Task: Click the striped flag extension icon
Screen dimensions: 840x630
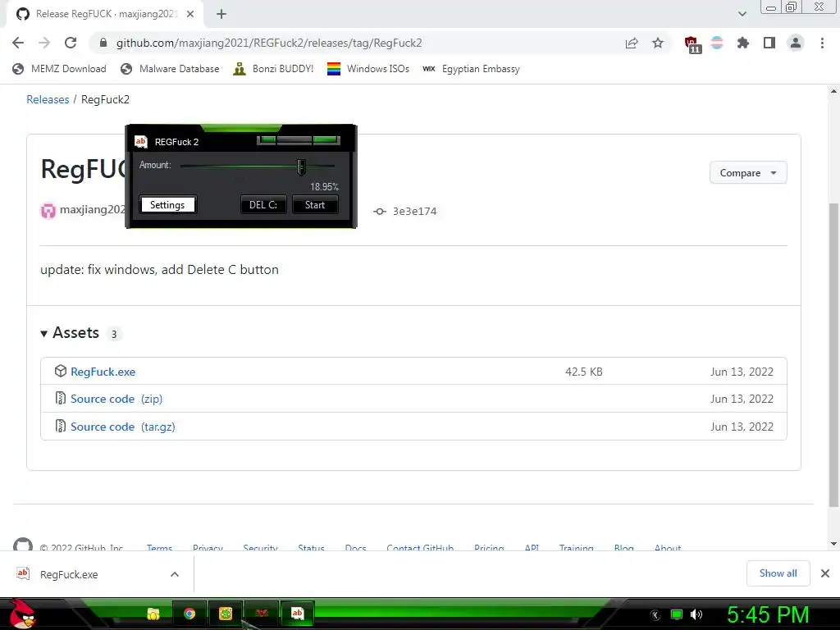Action: tap(717, 43)
